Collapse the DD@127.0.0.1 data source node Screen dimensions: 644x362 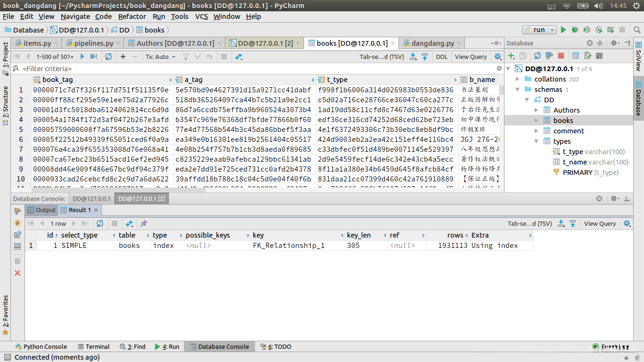[x=508, y=69]
